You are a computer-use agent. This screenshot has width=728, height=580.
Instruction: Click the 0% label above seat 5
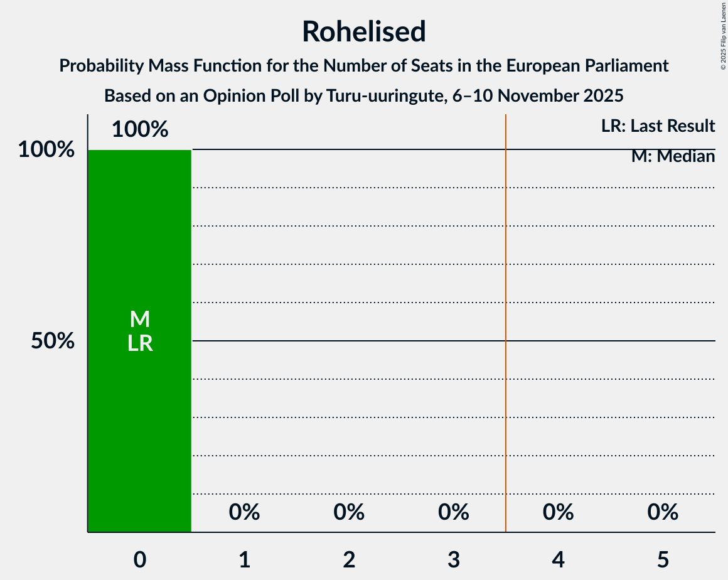pyautogui.click(x=663, y=513)
